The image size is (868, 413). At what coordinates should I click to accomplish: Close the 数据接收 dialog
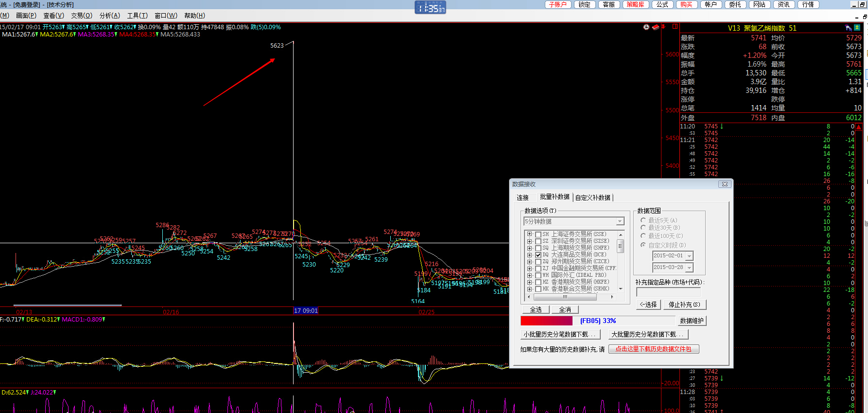coord(725,184)
